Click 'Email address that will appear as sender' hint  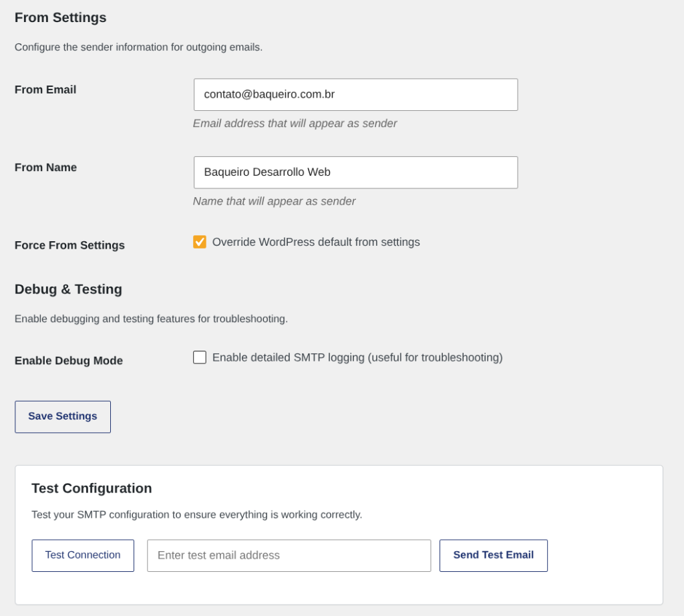[x=295, y=124]
